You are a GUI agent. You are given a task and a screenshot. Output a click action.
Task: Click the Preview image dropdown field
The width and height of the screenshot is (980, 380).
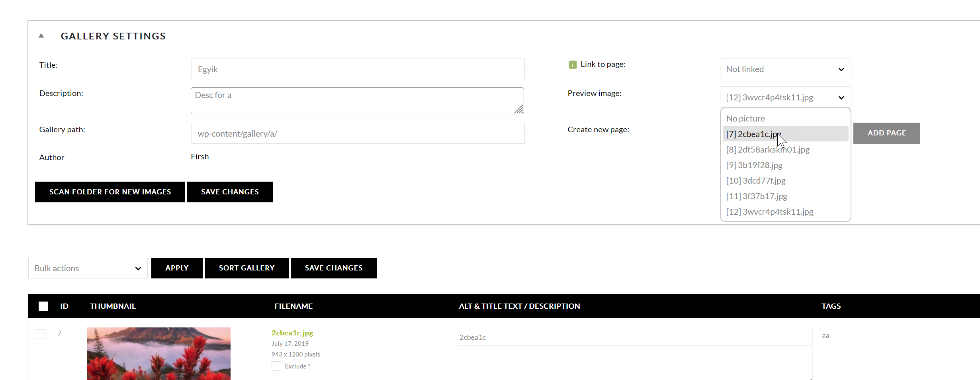pos(785,98)
